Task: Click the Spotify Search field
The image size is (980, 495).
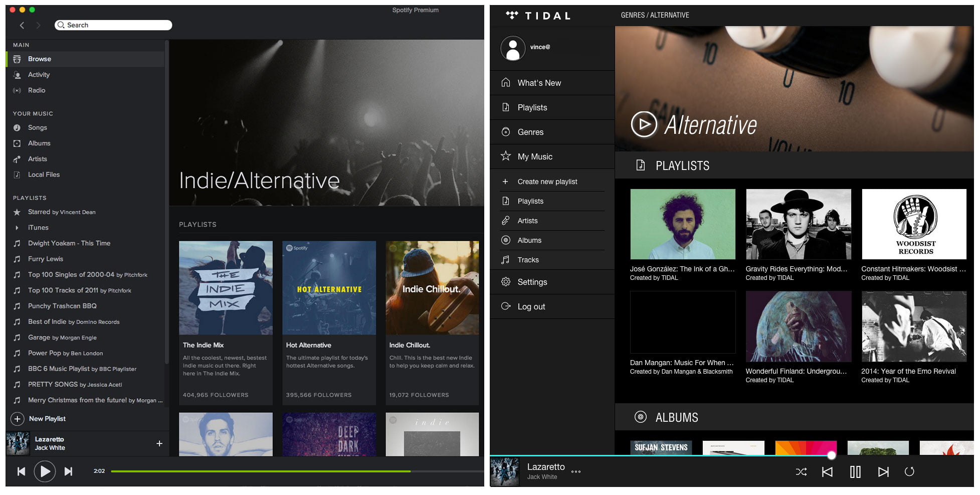Action: pos(113,25)
